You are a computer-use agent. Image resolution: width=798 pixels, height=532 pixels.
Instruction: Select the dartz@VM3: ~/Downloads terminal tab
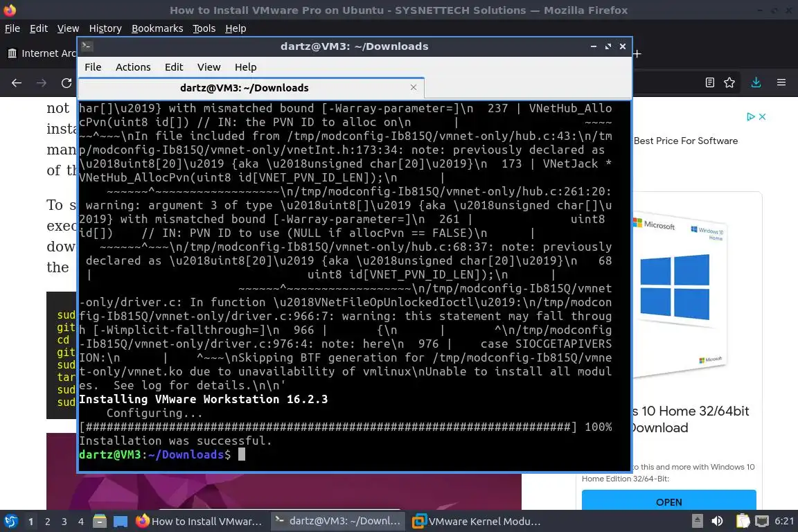click(x=251, y=88)
